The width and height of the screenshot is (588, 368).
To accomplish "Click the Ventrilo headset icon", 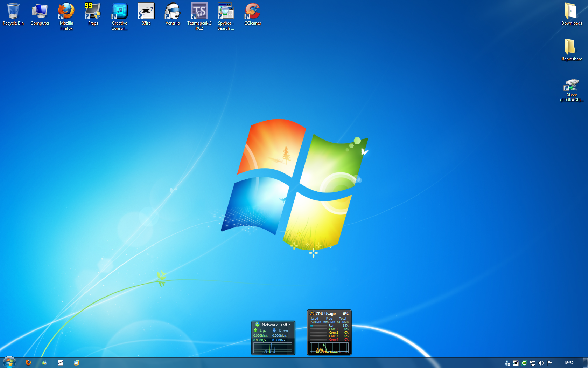I will tap(173, 12).
